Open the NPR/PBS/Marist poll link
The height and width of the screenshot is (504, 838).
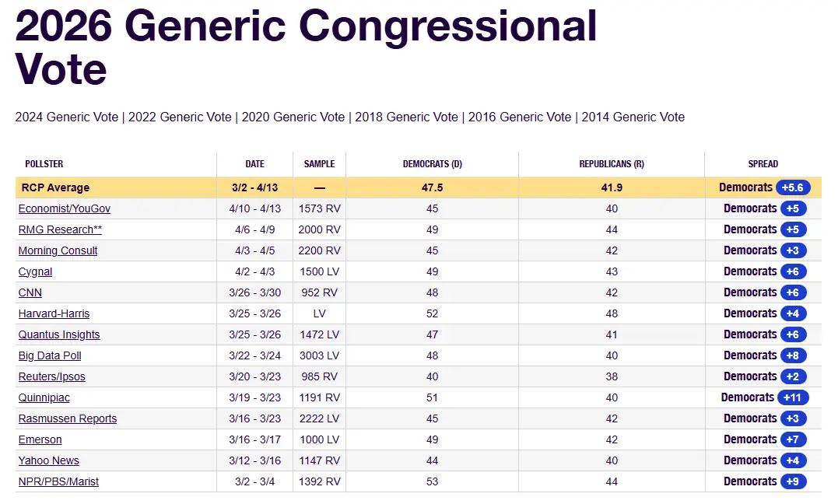[x=59, y=481]
